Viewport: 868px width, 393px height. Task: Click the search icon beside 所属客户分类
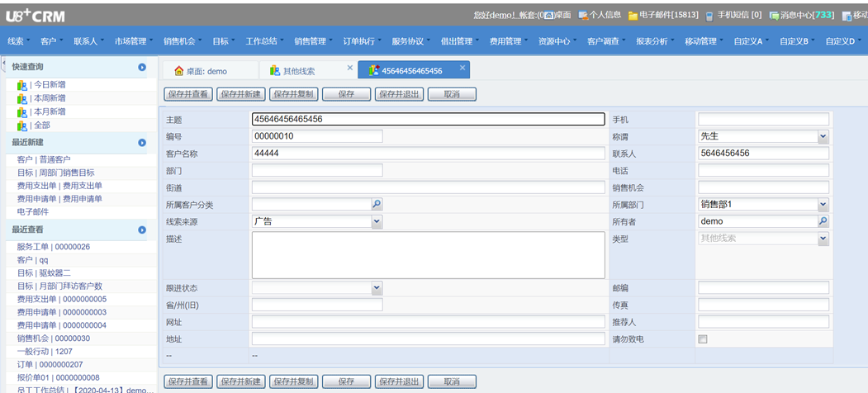(377, 204)
